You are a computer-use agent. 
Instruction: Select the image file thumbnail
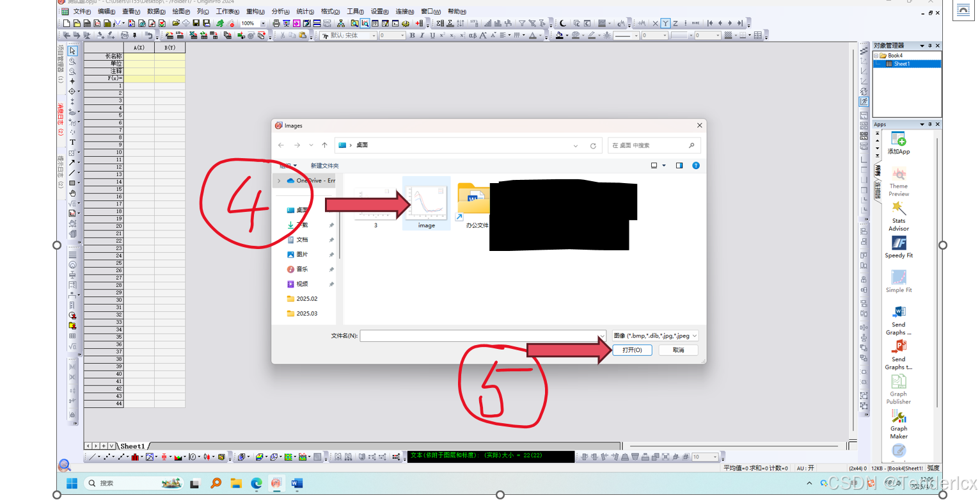(426, 204)
